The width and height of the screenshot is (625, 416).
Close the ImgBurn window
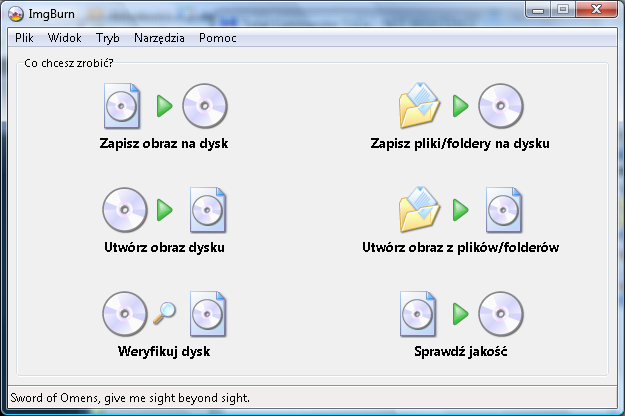tap(596, 10)
